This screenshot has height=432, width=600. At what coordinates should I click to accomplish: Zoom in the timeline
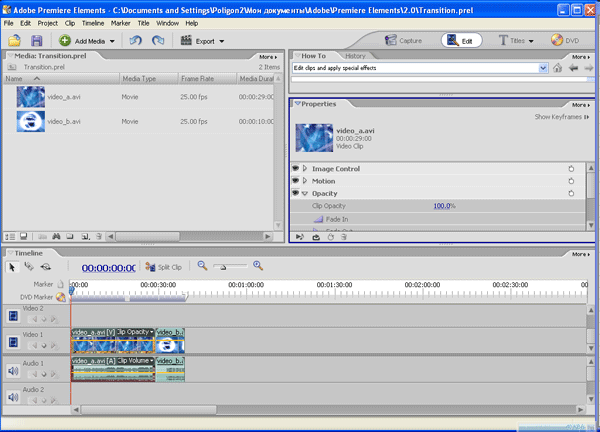point(258,266)
